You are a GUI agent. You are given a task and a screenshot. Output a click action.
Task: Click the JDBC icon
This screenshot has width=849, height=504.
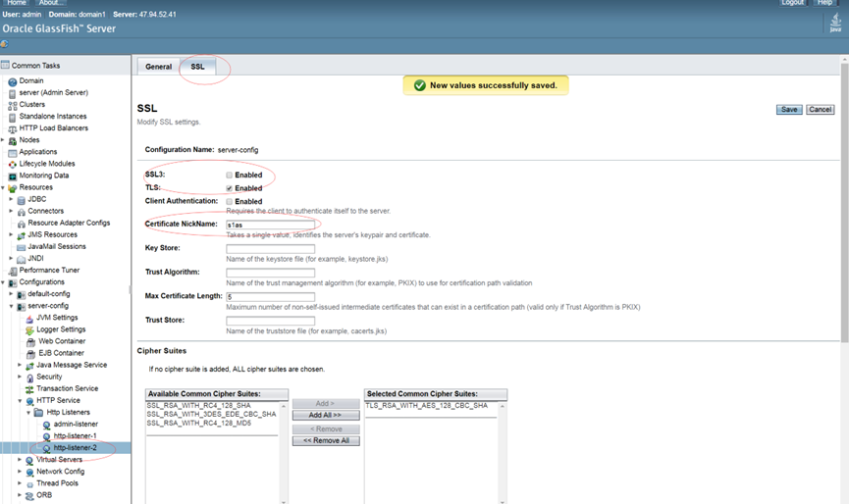pos(22,200)
